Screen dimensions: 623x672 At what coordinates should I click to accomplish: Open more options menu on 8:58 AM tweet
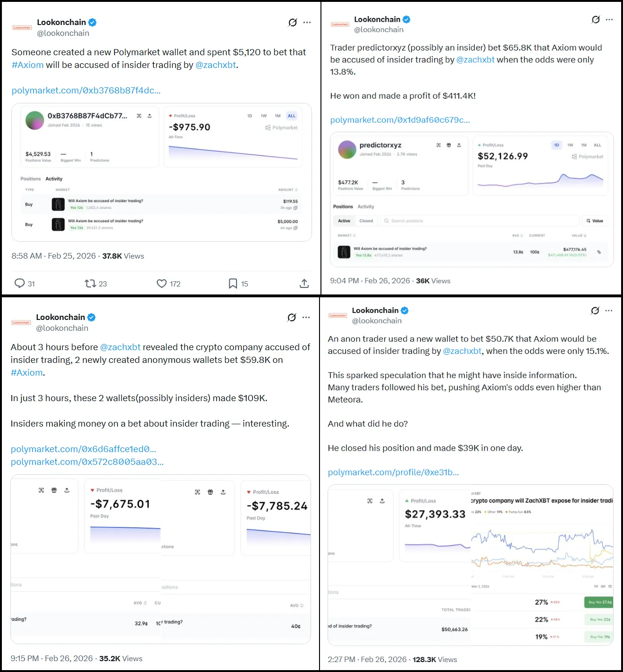click(307, 23)
